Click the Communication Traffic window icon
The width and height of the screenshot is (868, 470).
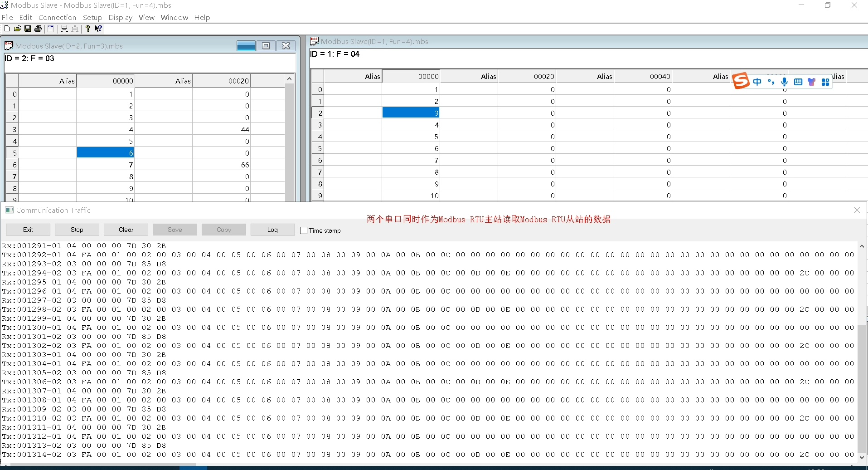coord(9,210)
